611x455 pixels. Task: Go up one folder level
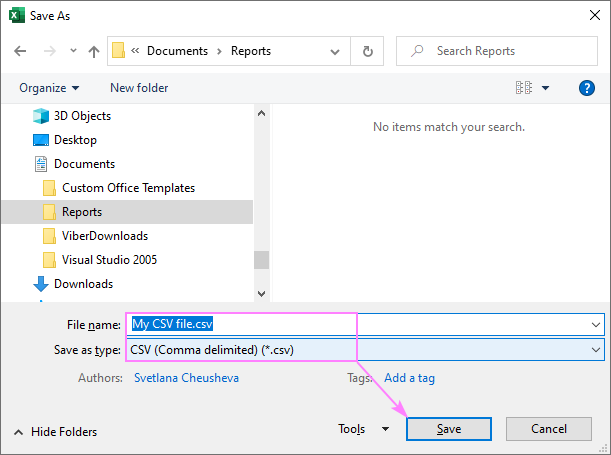pyautogui.click(x=94, y=51)
